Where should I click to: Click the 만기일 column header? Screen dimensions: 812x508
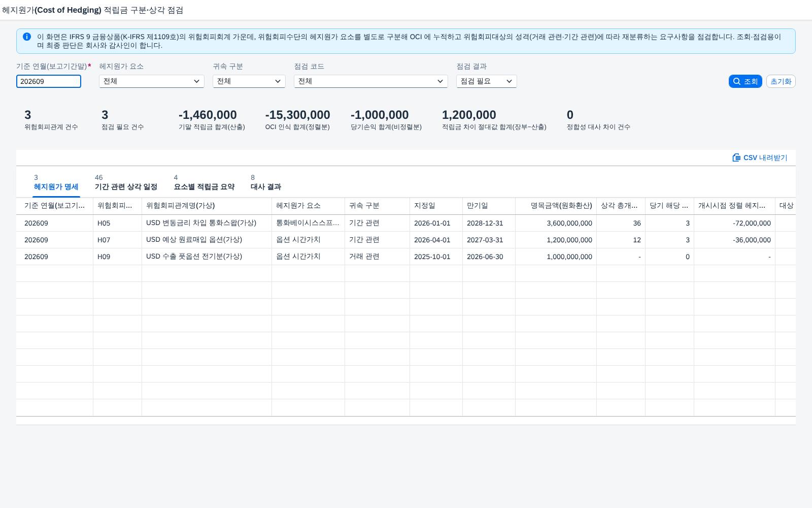click(489, 206)
